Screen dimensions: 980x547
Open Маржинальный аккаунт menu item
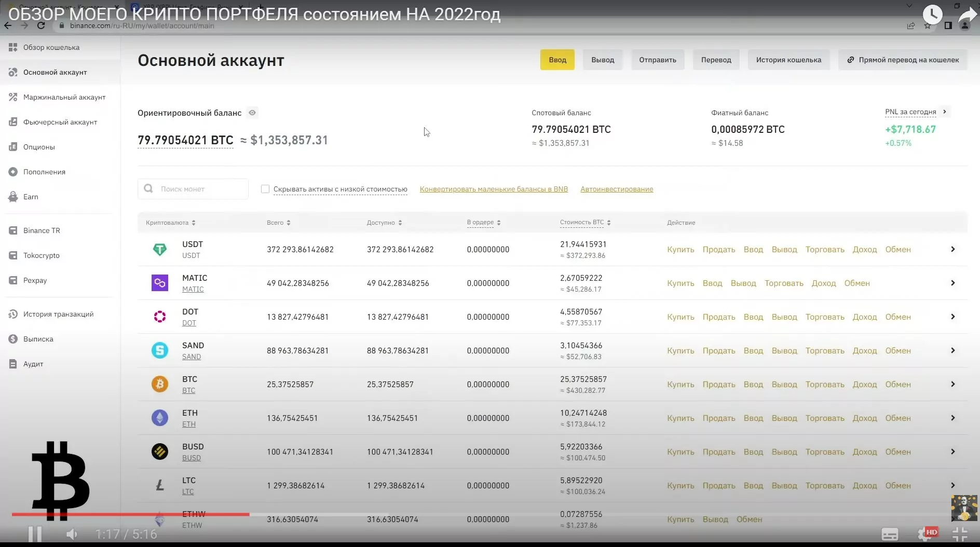(x=64, y=97)
